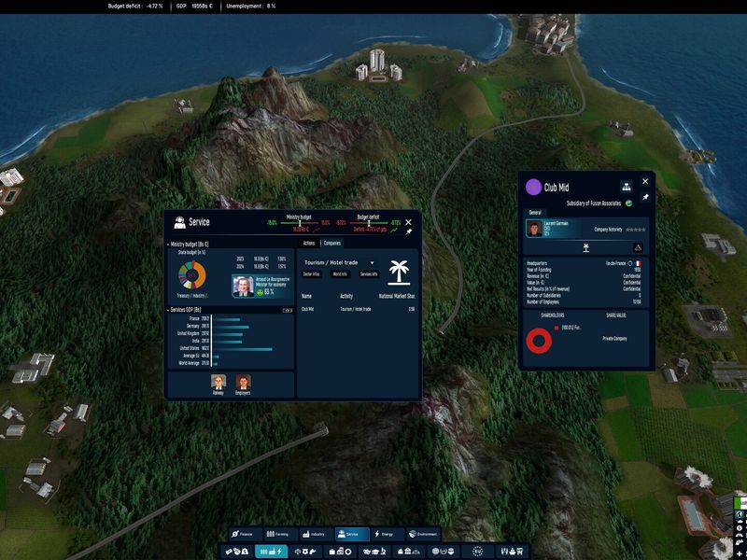
Task: Click the globe icon beside Fuson Associates
Action: pos(628,203)
